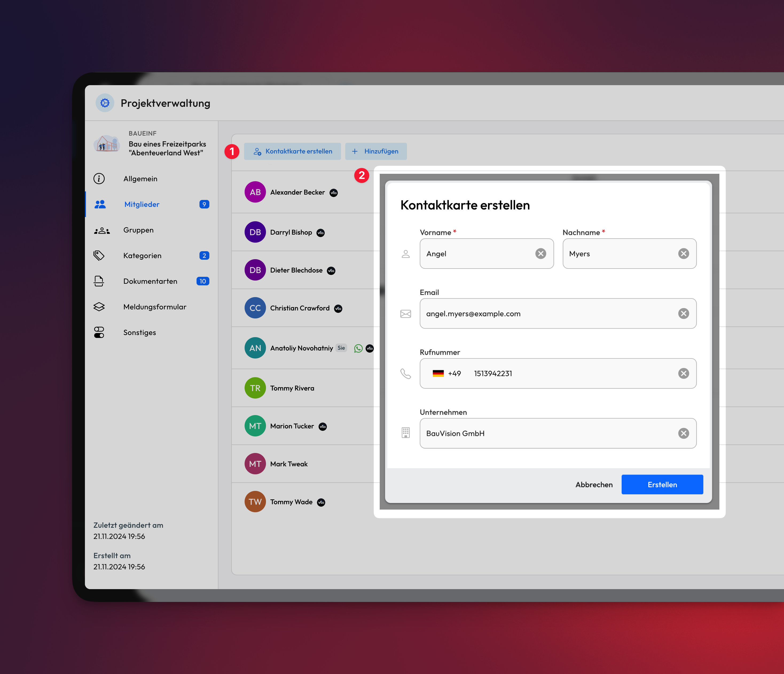The width and height of the screenshot is (784, 674).
Task: Select Sonstiges in sidebar
Action: click(140, 332)
